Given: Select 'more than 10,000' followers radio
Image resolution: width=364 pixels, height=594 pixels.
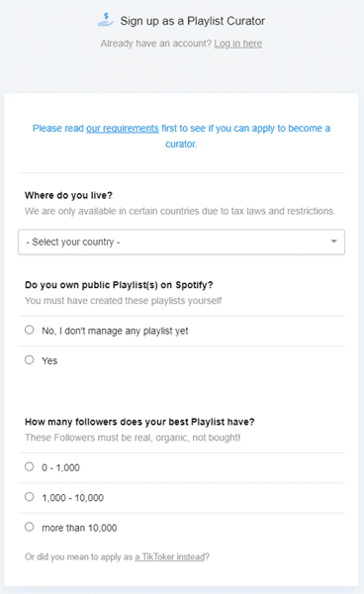Looking at the screenshot, I should [29, 527].
